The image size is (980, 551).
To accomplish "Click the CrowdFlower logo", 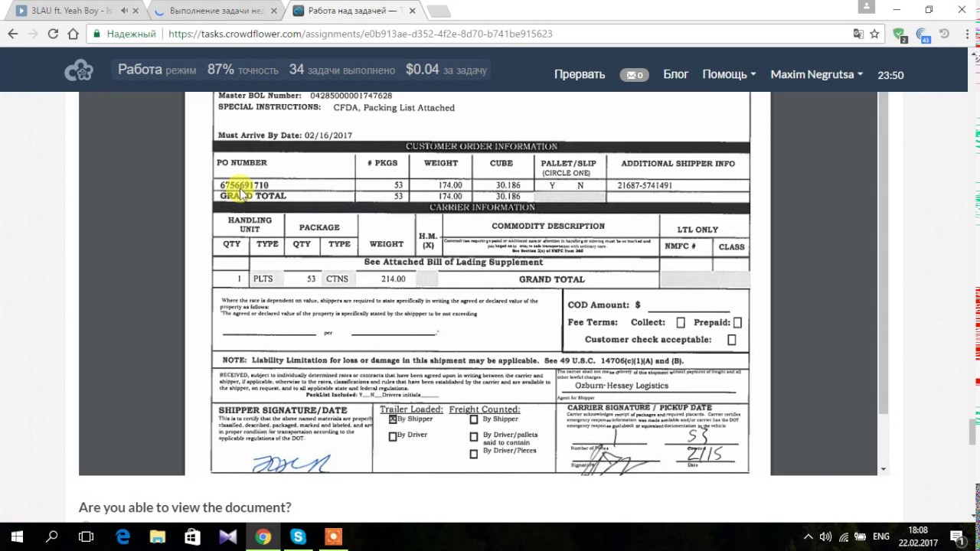I will click(78, 72).
